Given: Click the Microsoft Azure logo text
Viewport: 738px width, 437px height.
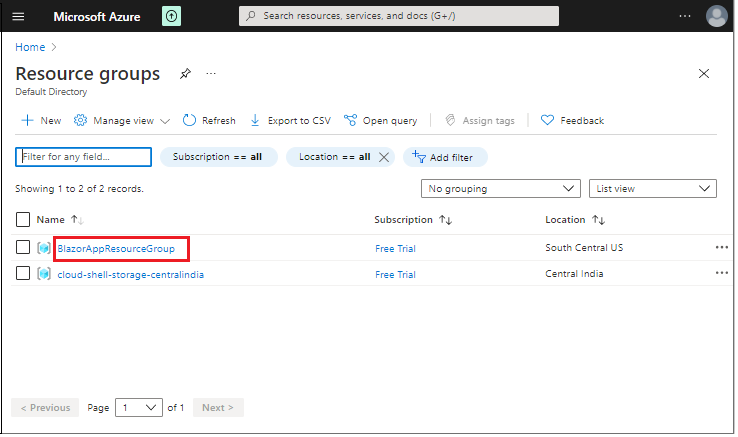Looking at the screenshot, I should tap(97, 16).
